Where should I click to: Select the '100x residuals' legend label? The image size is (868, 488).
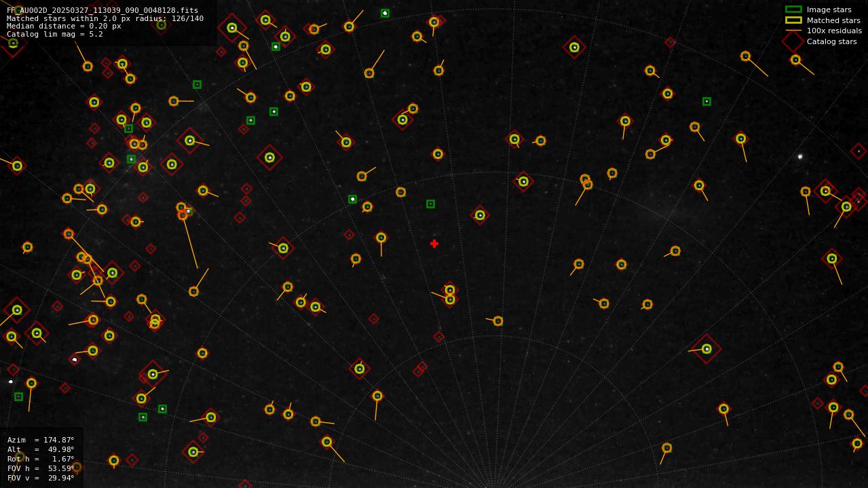point(834,31)
